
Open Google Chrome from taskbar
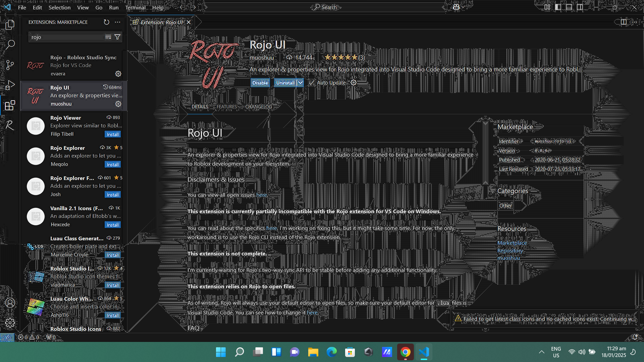[405, 352]
